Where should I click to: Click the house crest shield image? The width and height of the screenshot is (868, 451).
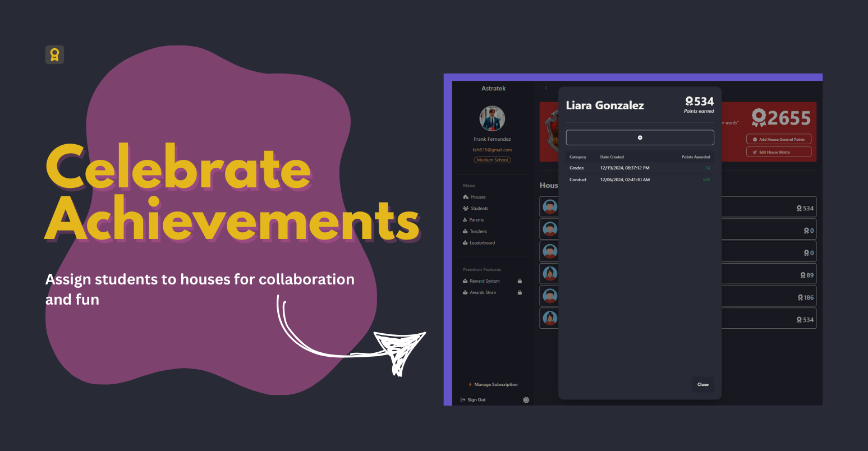pos(550,132)
